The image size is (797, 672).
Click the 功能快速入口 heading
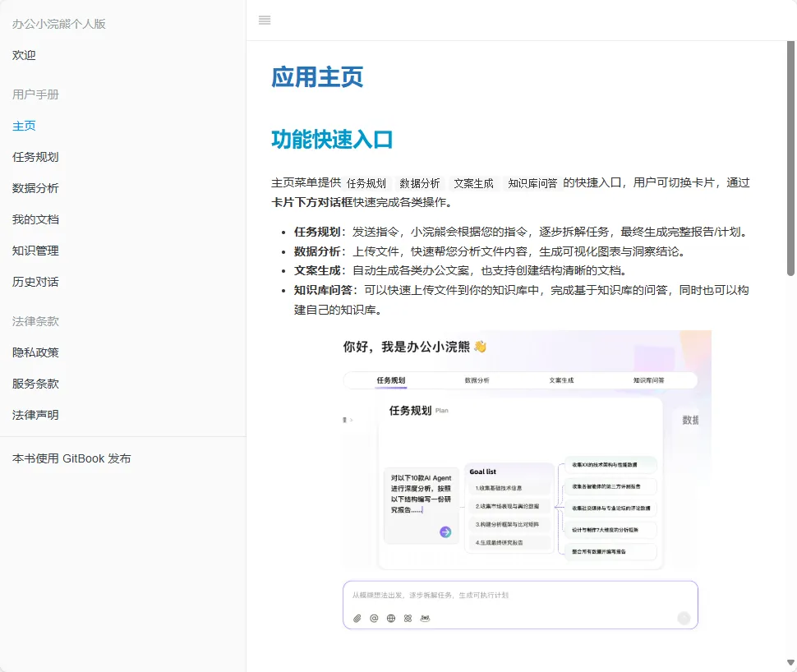tap(332, 140)
